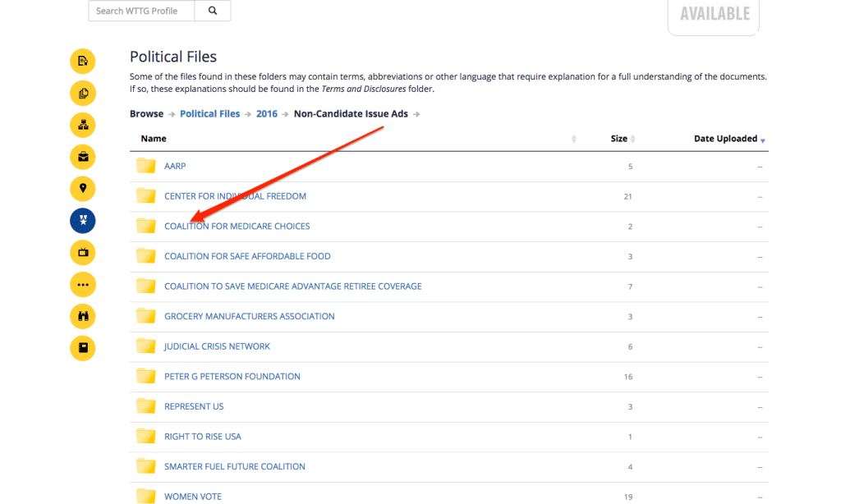
Task: Sort by Date Uploaded column
Action: pyautogui.click(x=725, y=139)
